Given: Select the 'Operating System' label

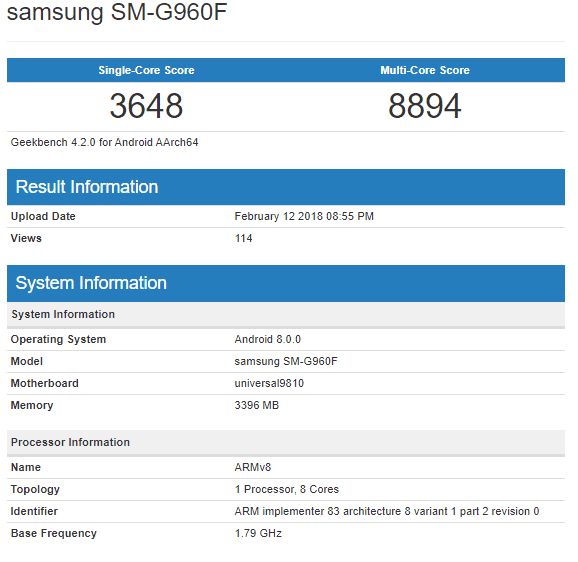Looking at the screenshot, I should 58,339.
